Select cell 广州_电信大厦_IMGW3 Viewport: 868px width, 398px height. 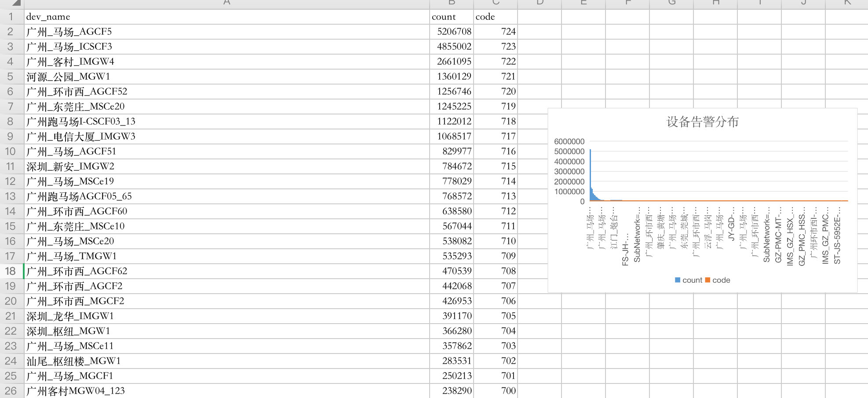point(227,136)
